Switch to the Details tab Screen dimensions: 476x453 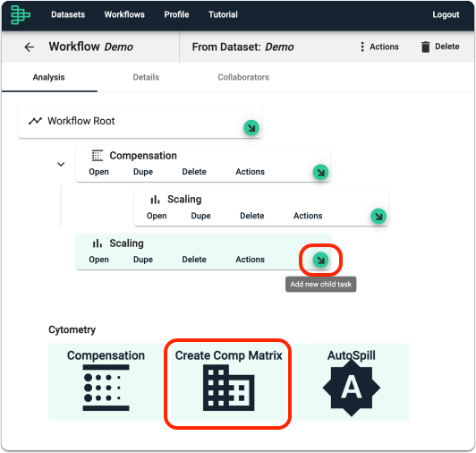[x=146, y=78]
